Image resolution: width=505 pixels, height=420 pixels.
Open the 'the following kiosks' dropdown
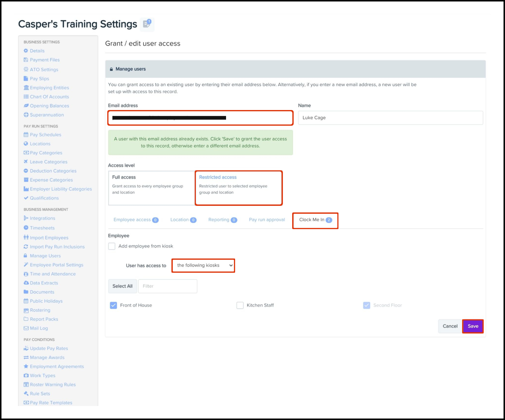point(203,265)
